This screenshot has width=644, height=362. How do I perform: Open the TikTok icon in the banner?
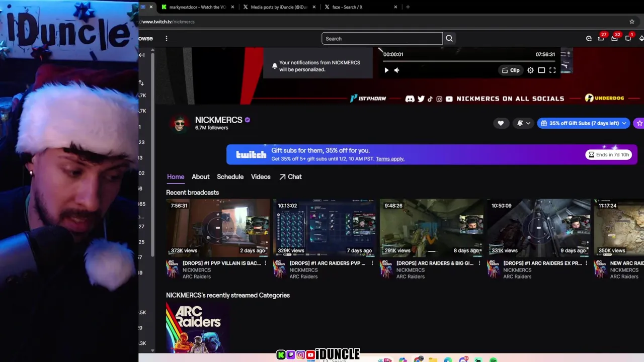tap(430, 99)
